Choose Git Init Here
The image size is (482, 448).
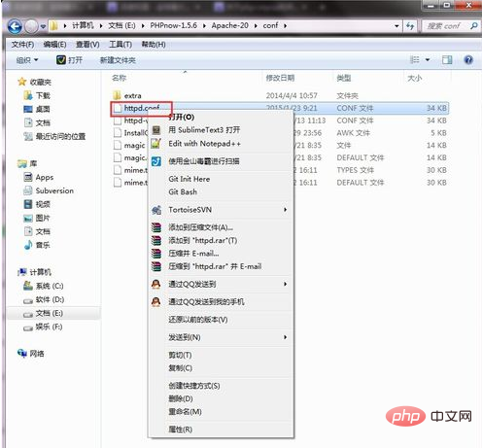tap(189, 179)
